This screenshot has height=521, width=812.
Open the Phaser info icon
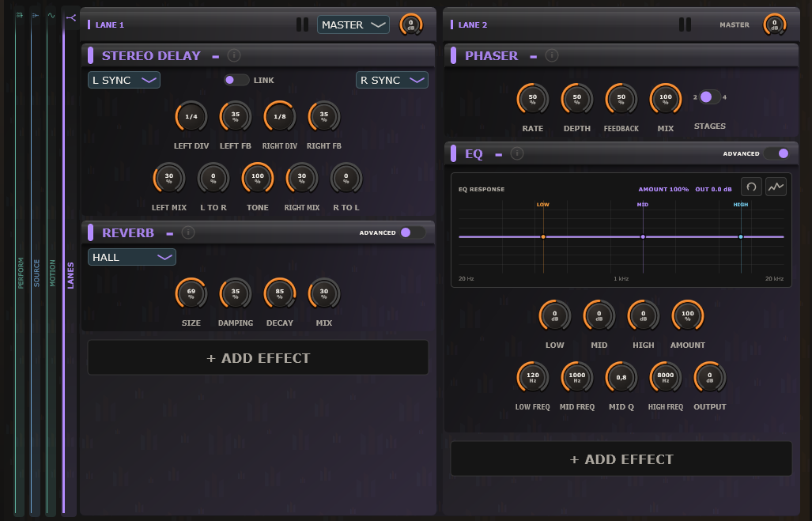tap(552, 55)
